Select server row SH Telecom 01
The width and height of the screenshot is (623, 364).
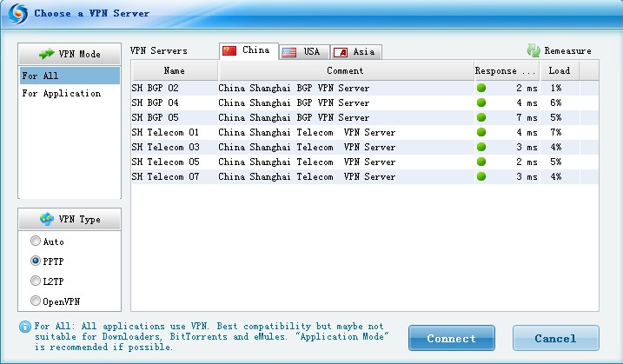(365, 132)
